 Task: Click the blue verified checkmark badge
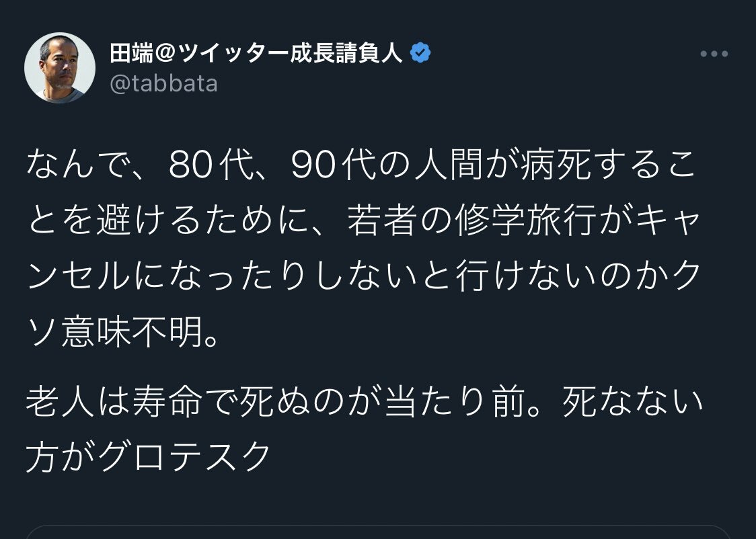click(420, 53)
